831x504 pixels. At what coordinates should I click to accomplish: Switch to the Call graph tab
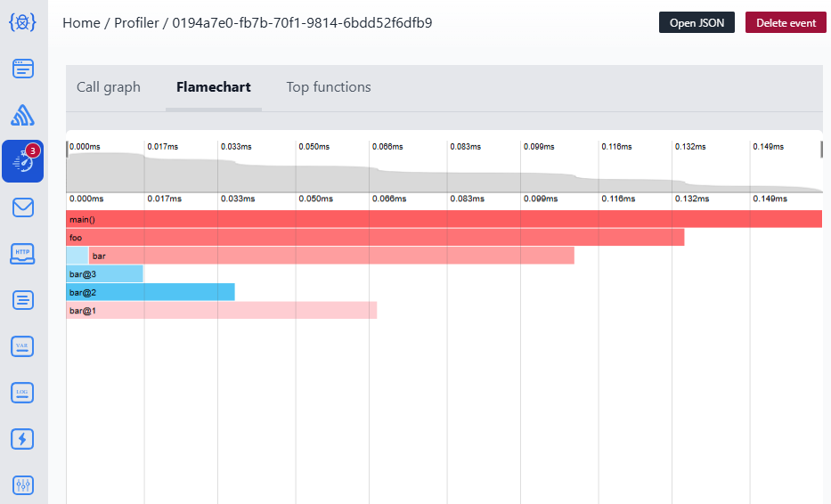tap(109, 87)
